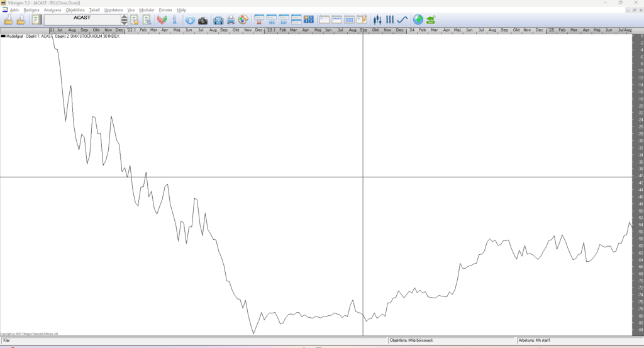This screenshot has height=348, width=644.
Task: Click the four-numbered grid windows icon
Action: coord(308,20)
